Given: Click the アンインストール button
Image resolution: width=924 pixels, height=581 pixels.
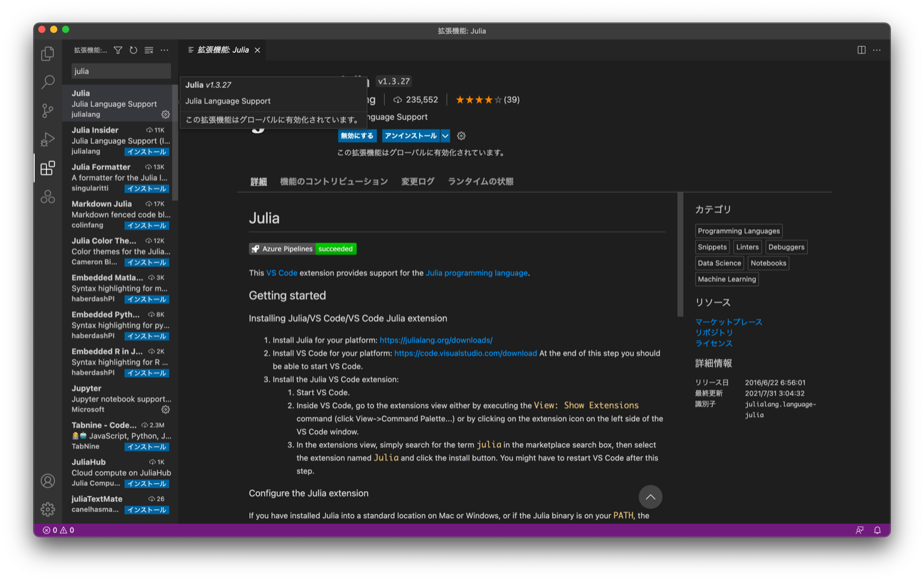Looking at the screenshot, I should point(411,136).
